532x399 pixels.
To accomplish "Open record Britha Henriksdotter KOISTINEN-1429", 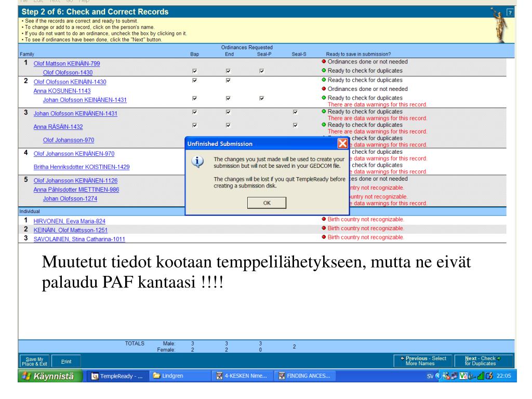I will pos(82,167).
